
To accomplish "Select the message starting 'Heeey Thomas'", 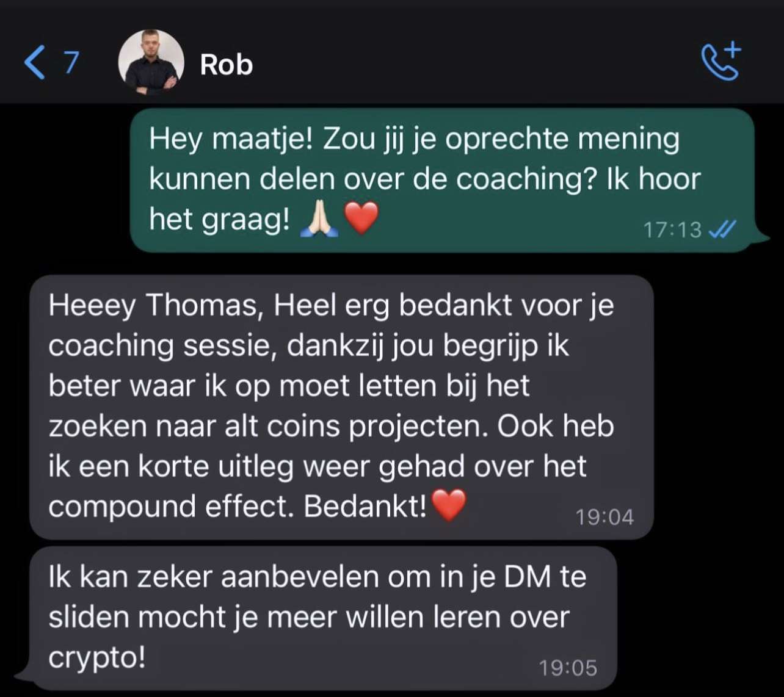I will [341, 407].
